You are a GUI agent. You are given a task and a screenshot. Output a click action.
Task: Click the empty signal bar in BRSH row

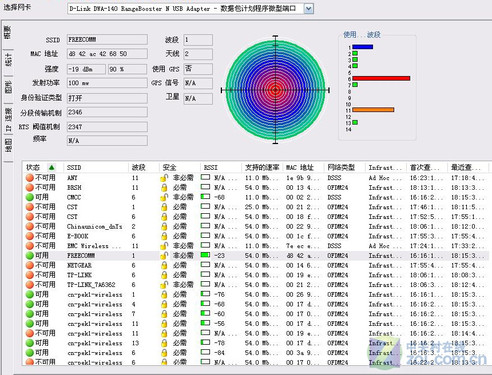(205, 187)
